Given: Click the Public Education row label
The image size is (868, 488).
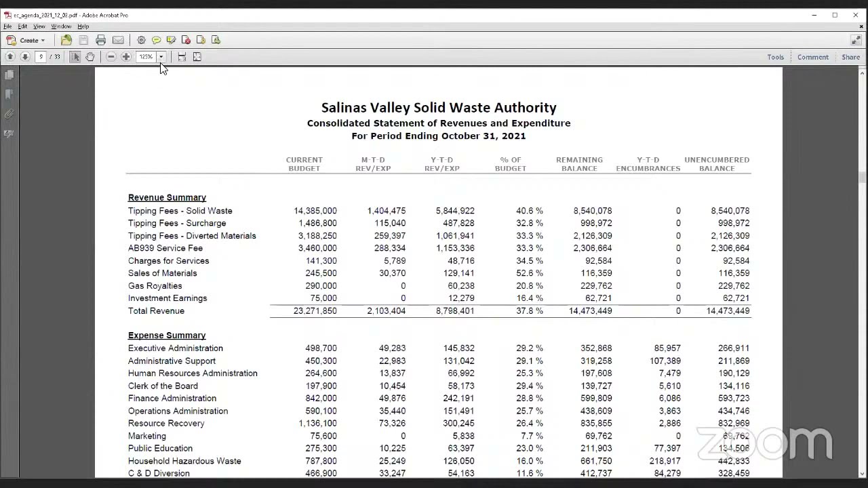Looking at the screenshot, I should 161,449.
